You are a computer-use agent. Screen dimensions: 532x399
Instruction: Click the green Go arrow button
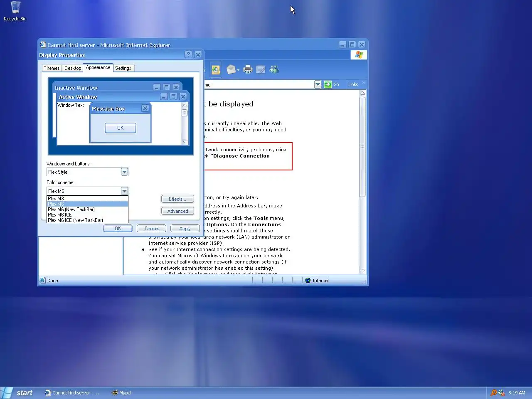click(328, 84)
